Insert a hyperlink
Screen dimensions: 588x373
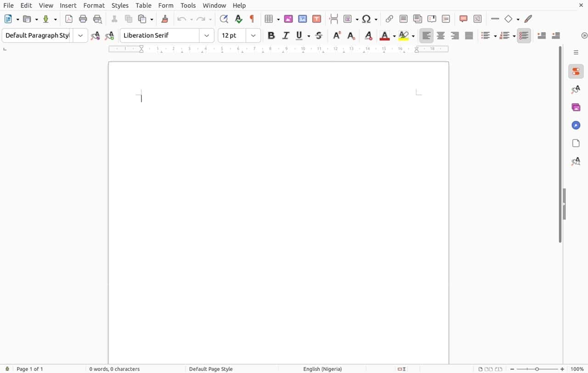point(389,19)
